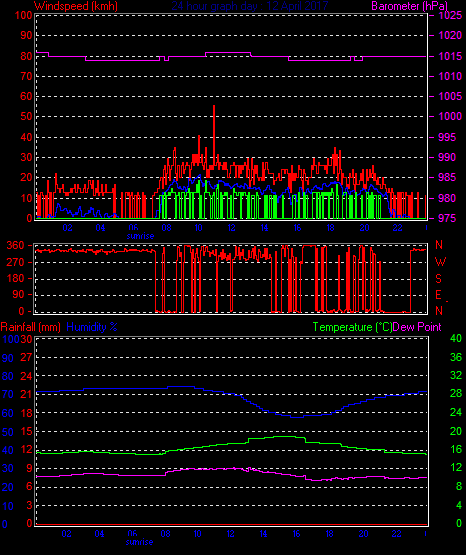This screenshot has width=466, height=555.
Task: Click the 18 hour mark on bottom graph
Action: [329, 533]
